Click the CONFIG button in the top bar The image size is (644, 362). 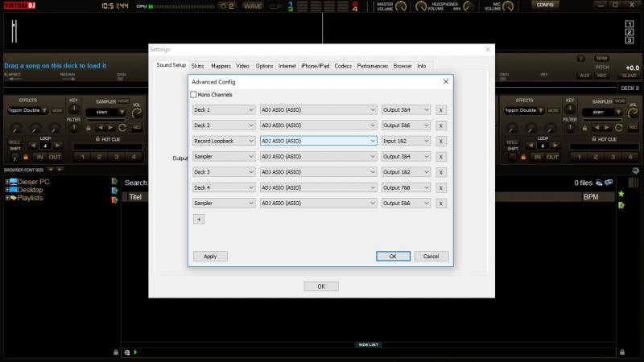click(x=545, y=5)
